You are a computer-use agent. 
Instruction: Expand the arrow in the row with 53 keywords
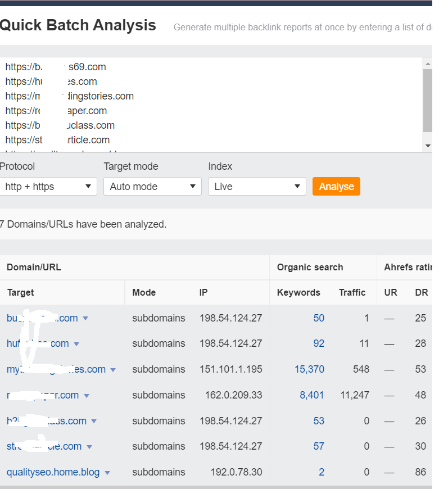[x=94, y=422]
